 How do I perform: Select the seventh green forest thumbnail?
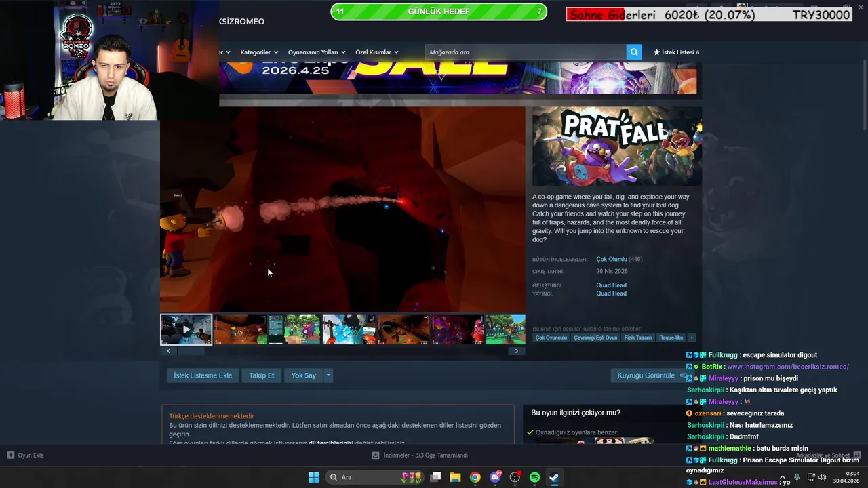[x=505, y=329]
